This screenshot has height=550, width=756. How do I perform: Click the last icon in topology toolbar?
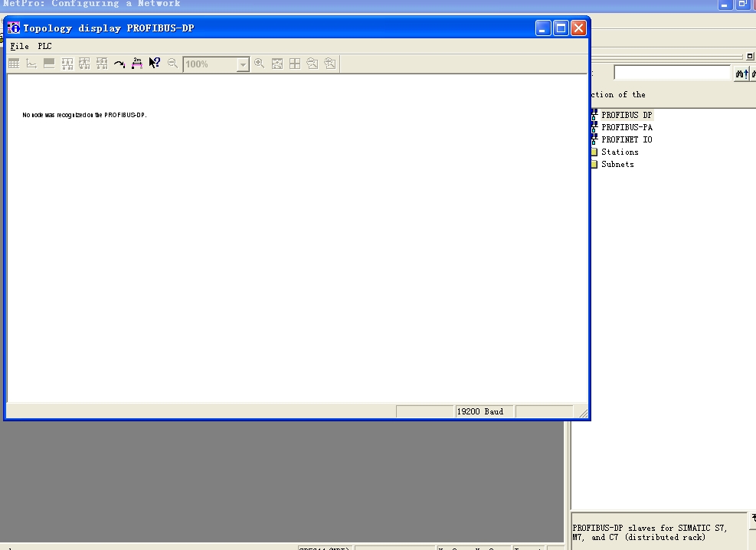[330, 64]
